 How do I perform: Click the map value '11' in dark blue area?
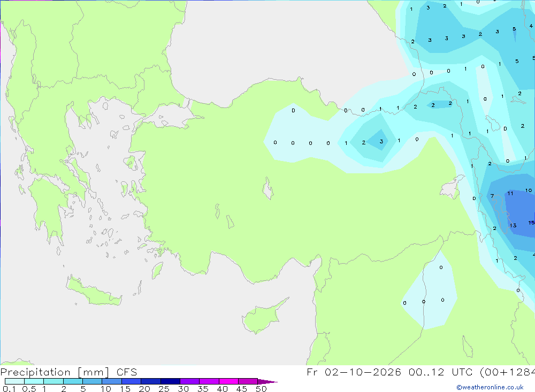510,194
